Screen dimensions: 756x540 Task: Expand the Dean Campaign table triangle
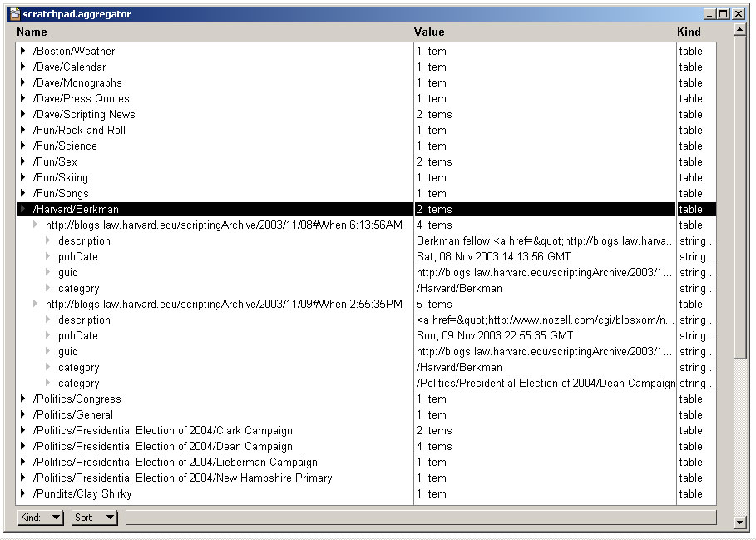[x=23, y=447]
